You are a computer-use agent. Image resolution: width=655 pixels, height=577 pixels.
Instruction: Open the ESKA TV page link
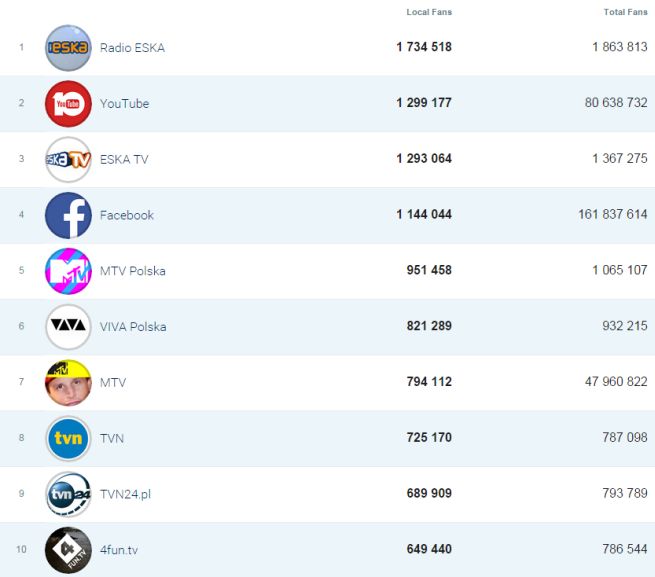tap(124, 159)
